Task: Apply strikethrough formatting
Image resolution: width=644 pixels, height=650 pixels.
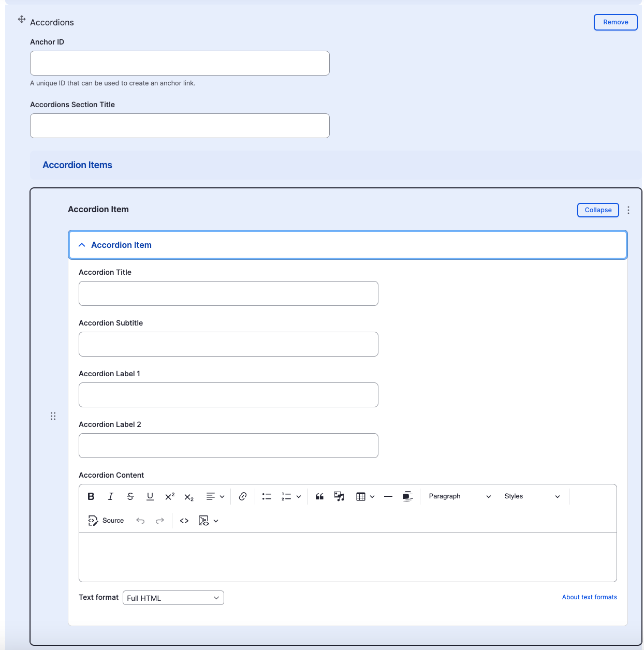Action: point(130,496)
